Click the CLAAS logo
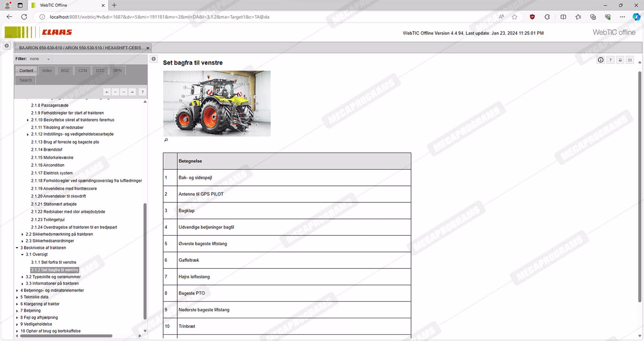Image resolution: width=644 pixels, height=341 pixels. tap(57, 32)
